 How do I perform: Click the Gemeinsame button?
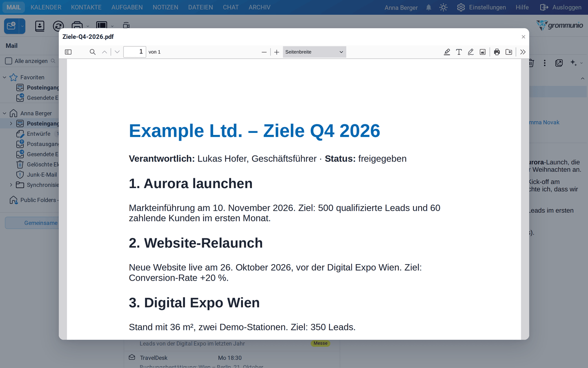(x=32, y=223)
